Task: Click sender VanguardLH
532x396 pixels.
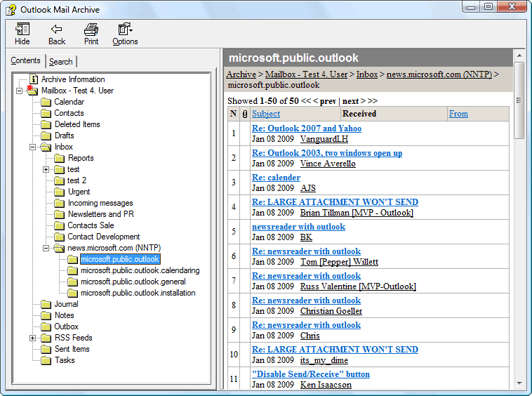Action: tap(324, 139)
